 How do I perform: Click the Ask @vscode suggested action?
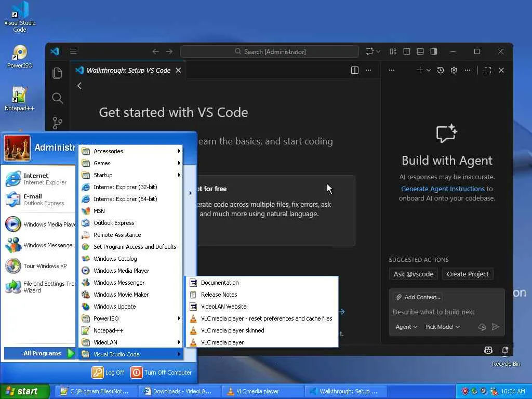(413, 274)
